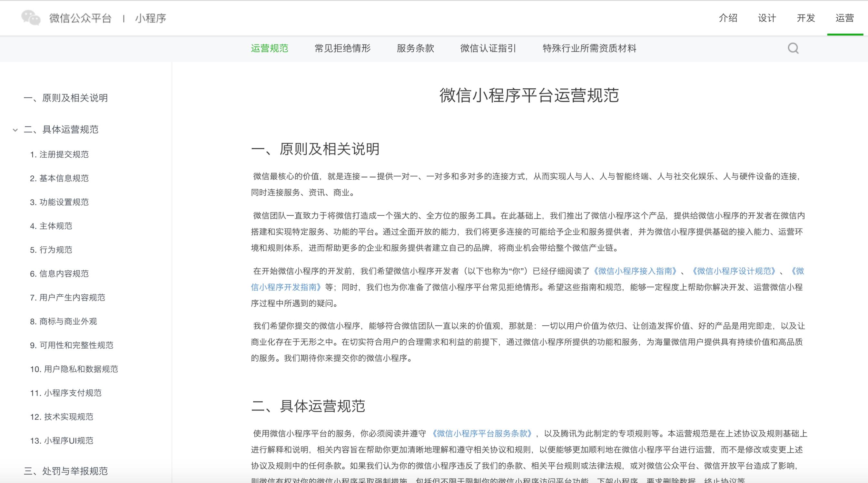868x483 pixels.
Task: Open 《微信小程序平台服务条款》 link
Action: [482, 433]
